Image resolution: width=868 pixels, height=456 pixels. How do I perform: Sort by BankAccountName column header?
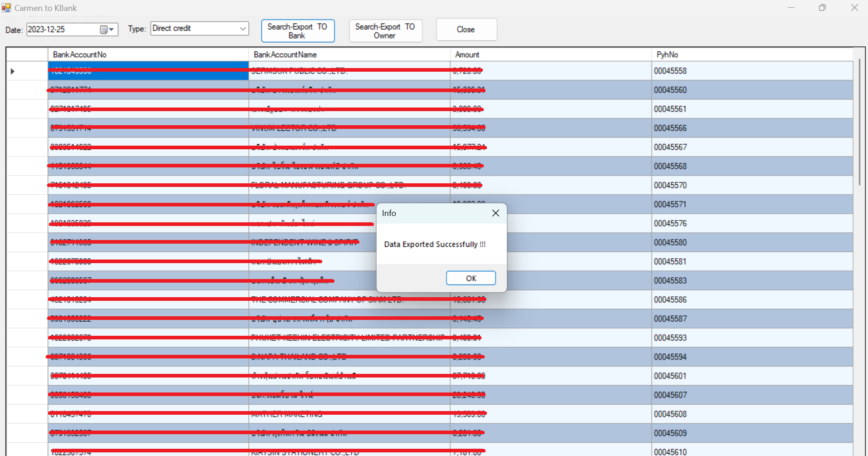[x=285, y=55]
